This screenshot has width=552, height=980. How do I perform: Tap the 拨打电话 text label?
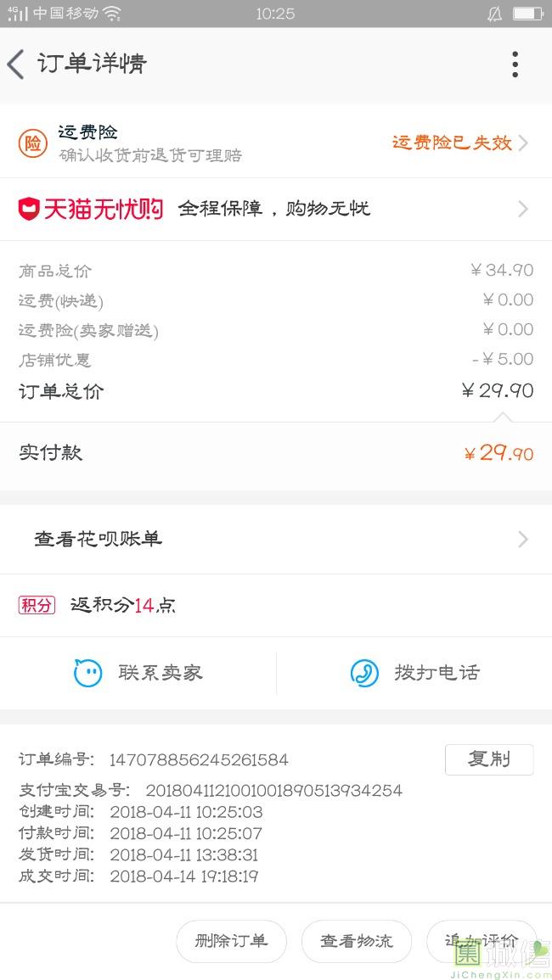[437, 673]
